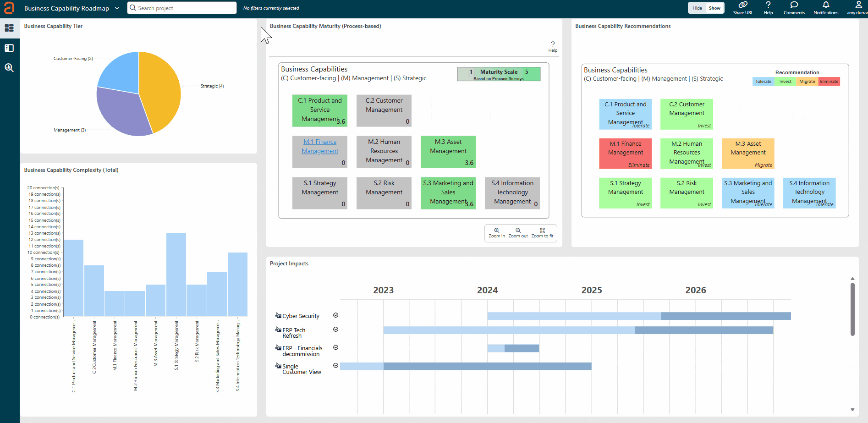This screenshot has height=423, width=868.
Task: Open the dashboard view in left sidebar
Action: coord(9,28)
